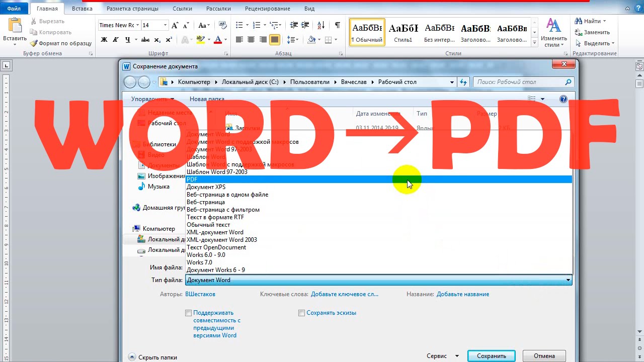Apply strikethrough formatting
The image size is (644, 362).
click(145, 40)
